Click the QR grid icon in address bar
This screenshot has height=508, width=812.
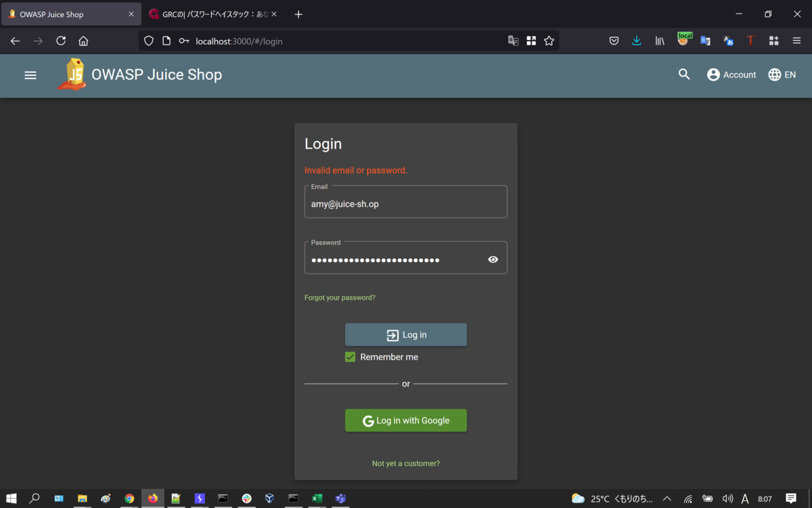pos(531,41)
